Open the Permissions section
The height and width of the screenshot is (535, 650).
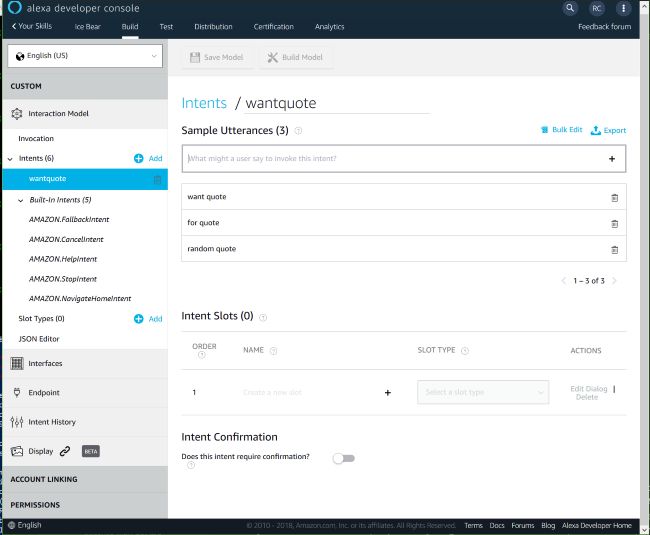click(x=85, y=505)
